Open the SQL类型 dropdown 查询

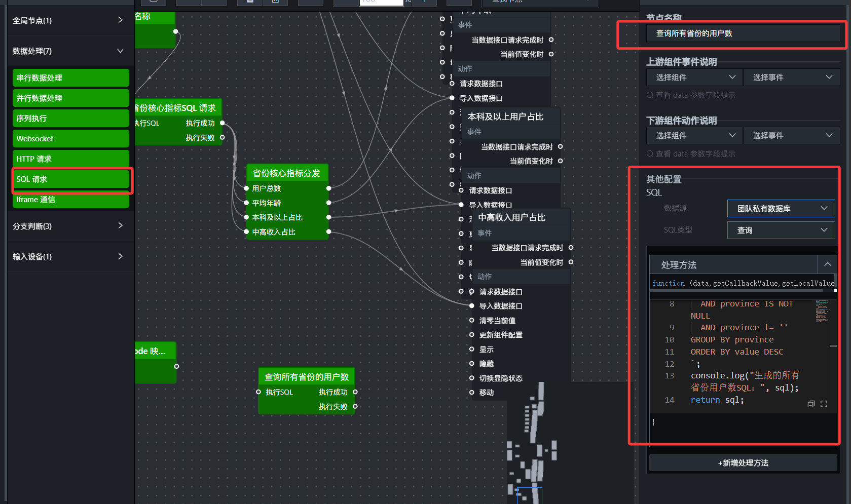(x=781, y=230)
